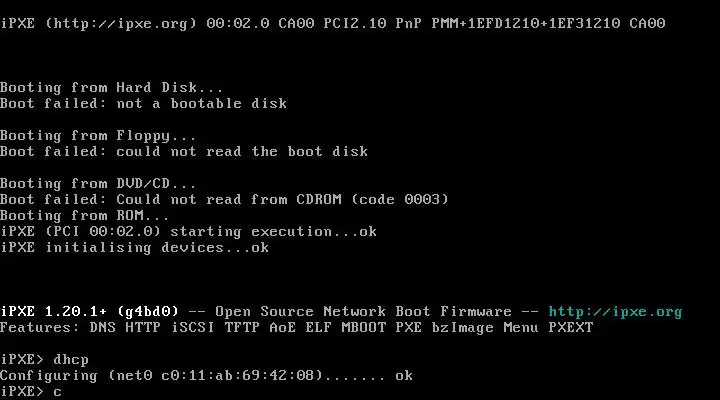Click the cyan http://ipxe.org link
The width and height of the screenshot is (720, 400).
(615, 312)
